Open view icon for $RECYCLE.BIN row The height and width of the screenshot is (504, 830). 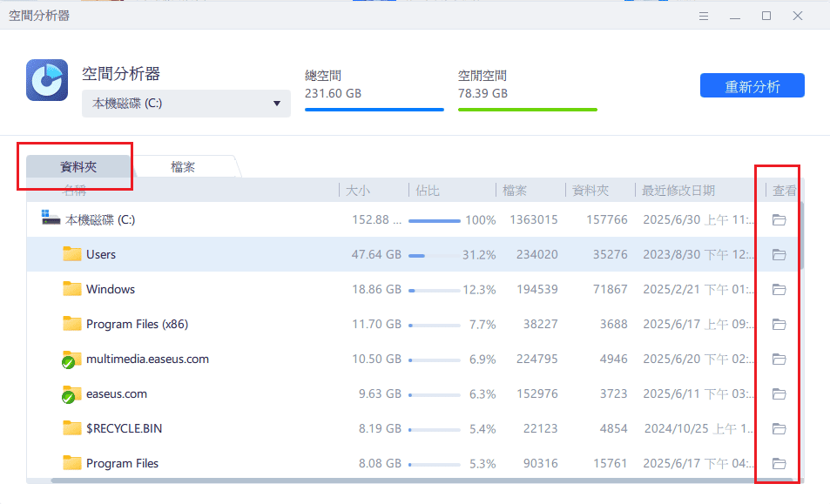[779, 429]
